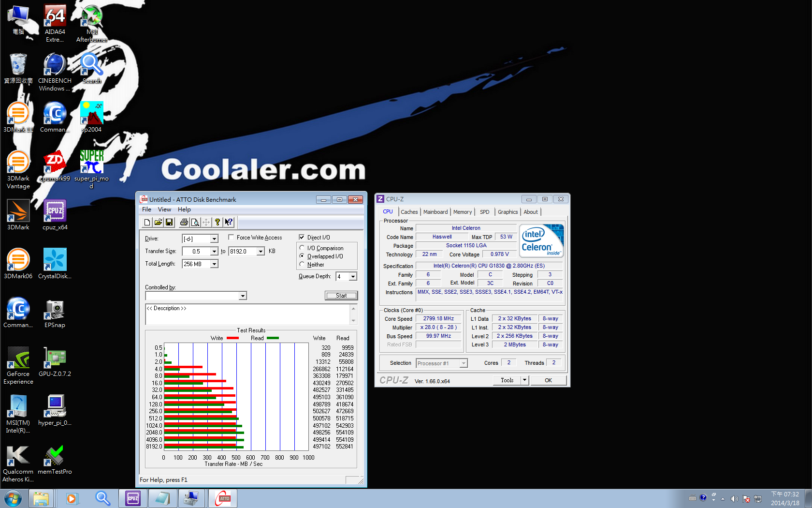Screen dimensions: 812x508
Task: Click the Print Preview icon in ATTO toolbar
Action: point(195,222)
